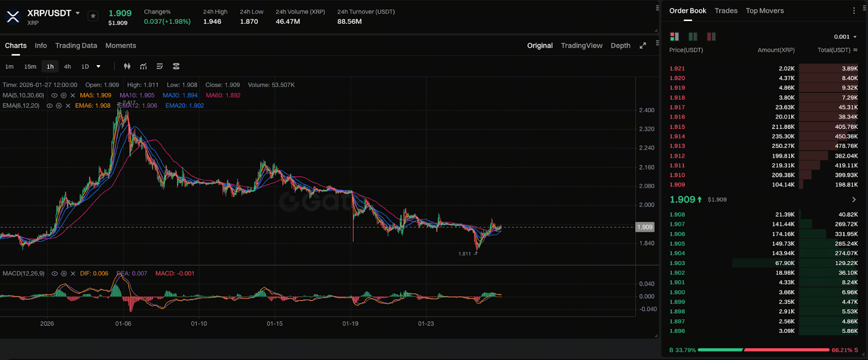Open EMA(6,12,20) indicator settings
The width and height of the screenshot is (868, 360).
coord(59,106)
